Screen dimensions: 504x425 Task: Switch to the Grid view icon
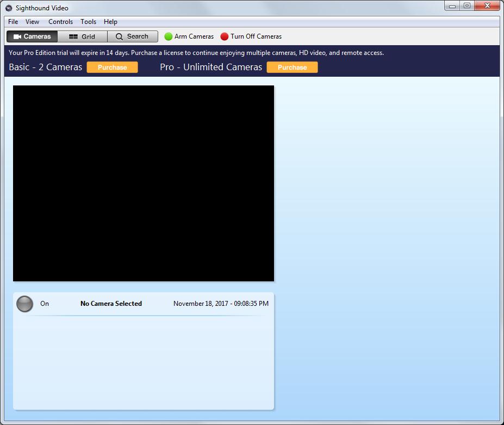coord(73,36)
